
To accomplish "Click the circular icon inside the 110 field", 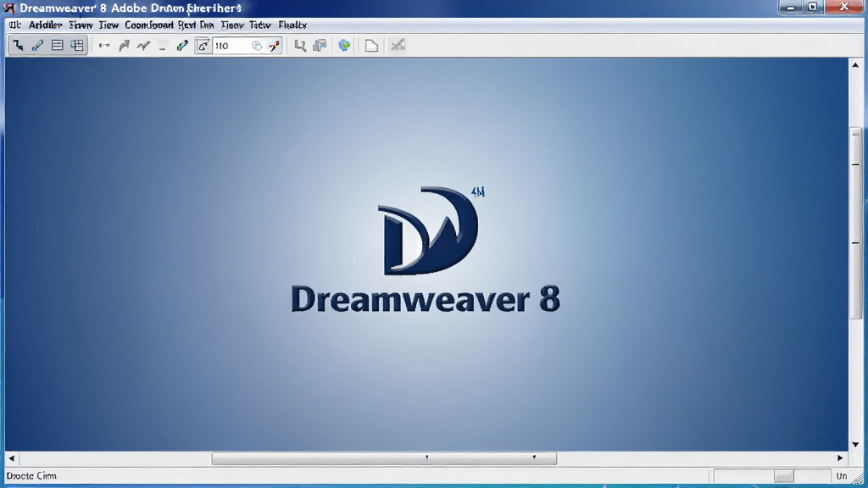I will pyautogui.click(x=257, y=46).
